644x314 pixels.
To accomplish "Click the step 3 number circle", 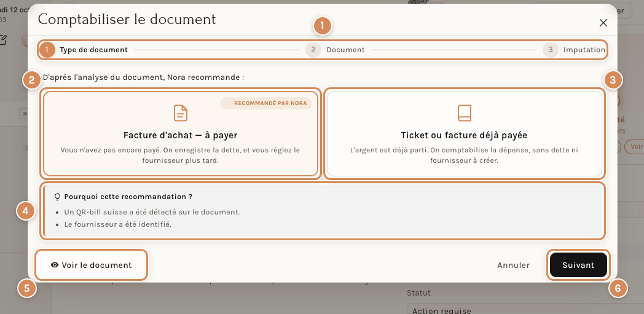I will point(551,50).
